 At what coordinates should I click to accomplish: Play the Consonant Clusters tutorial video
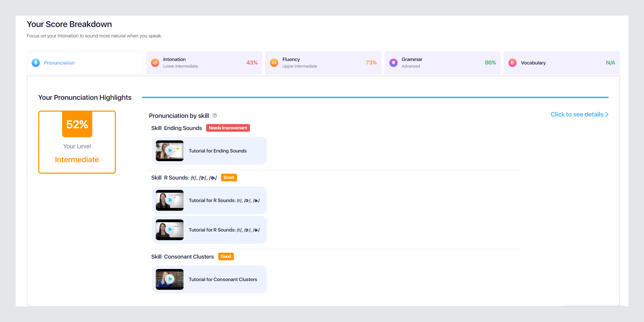(x=170, y=279)
